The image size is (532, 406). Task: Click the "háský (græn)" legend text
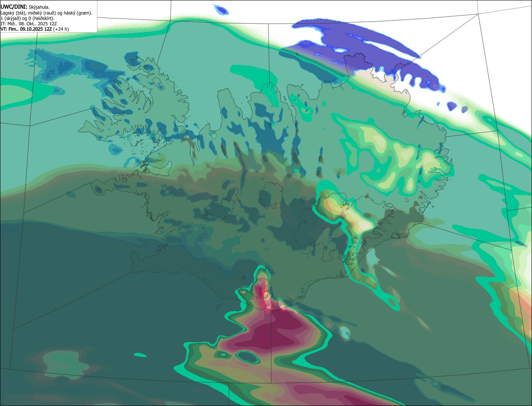(x=77, y=13)
